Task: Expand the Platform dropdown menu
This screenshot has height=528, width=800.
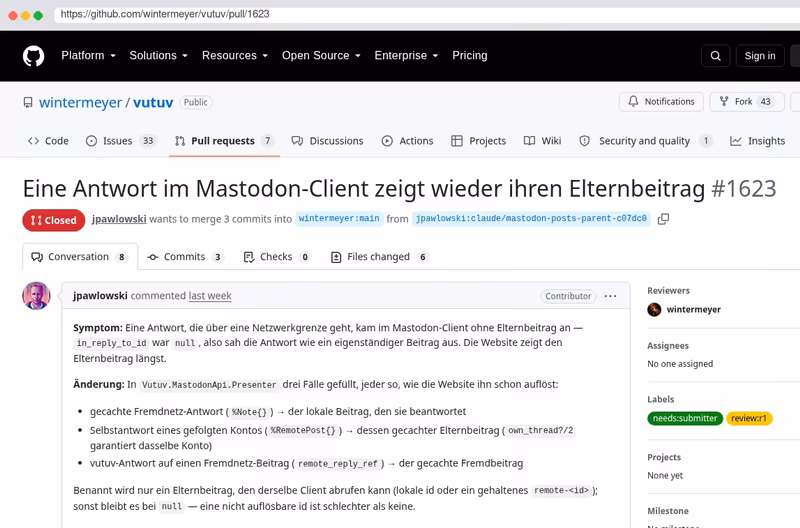Action: [88, 56]
